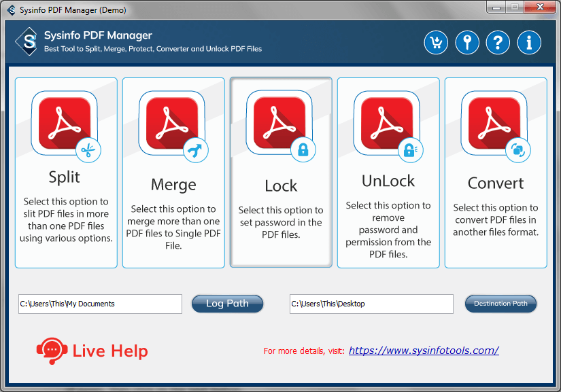Click the Split option description text

[x=66, y=220]
